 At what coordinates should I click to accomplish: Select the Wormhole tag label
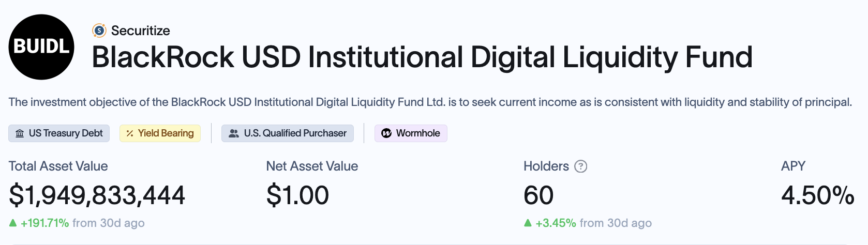point(417,133)
